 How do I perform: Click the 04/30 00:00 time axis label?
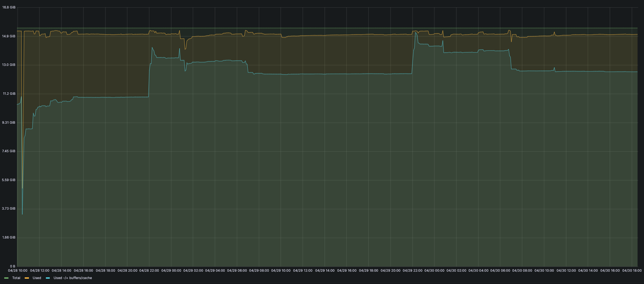point(434,271)
